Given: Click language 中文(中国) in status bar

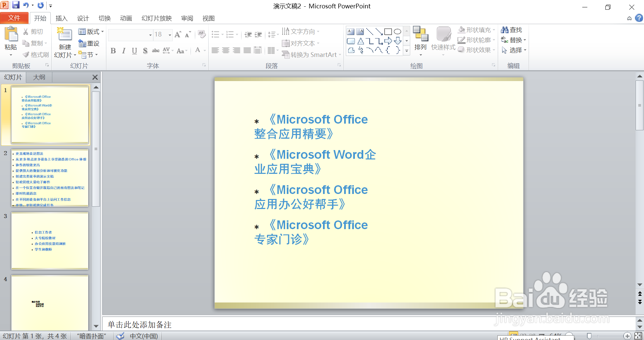Looking at the screenshot, I should pos(144,336).
